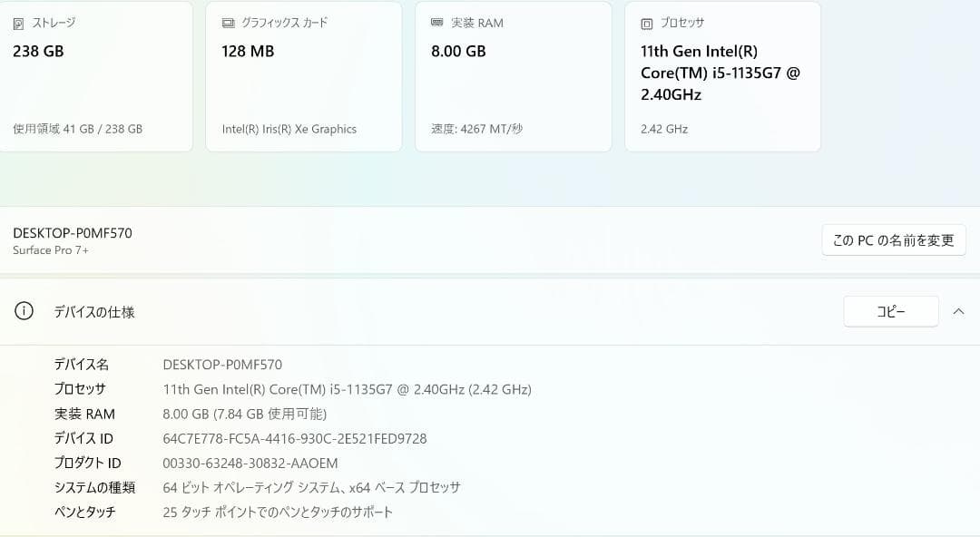Click the プロダクト ID value text
The width and height of the screenshot is (980, 537).
(248, 463)
